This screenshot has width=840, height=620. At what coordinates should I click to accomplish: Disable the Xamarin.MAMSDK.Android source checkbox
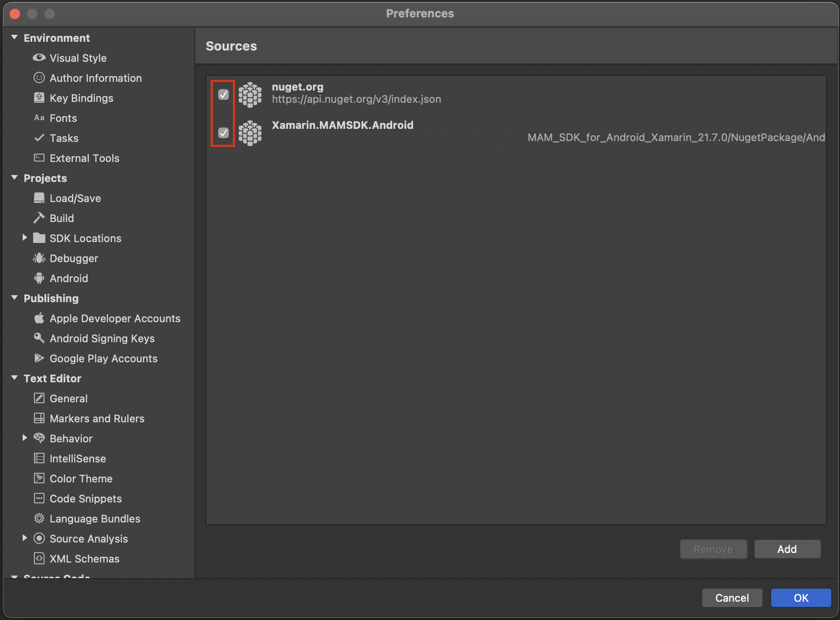coord(223,132)
